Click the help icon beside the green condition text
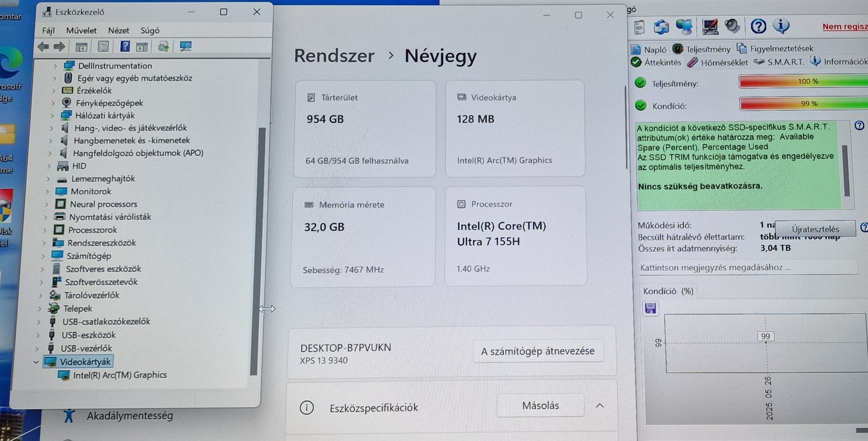The image size is (868, 441). pyautogui.click(x=859, y=125)
